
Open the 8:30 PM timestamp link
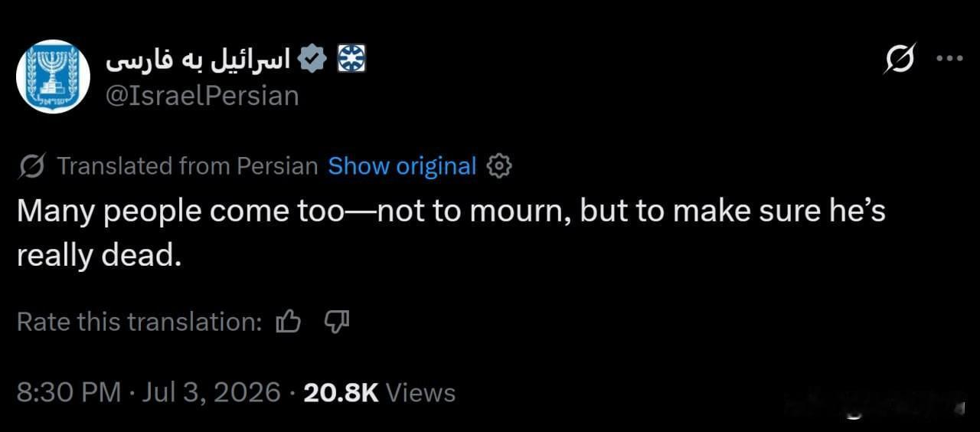[69, 392]
